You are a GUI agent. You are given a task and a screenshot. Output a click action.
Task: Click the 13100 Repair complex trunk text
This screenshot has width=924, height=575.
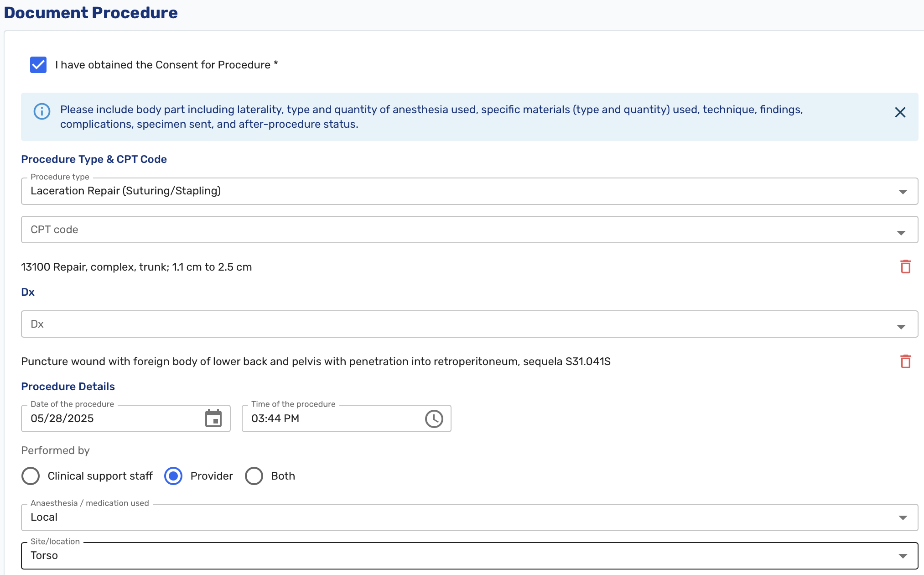click(136, 267)
